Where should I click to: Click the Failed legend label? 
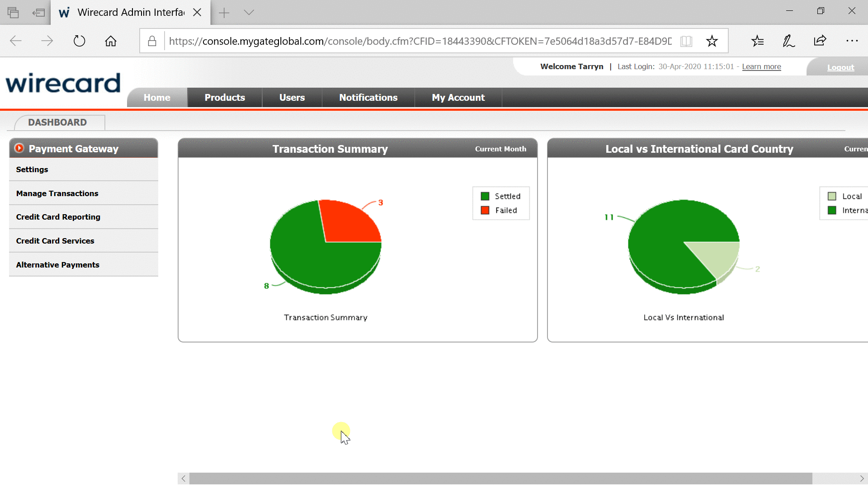tap(506, 210)
